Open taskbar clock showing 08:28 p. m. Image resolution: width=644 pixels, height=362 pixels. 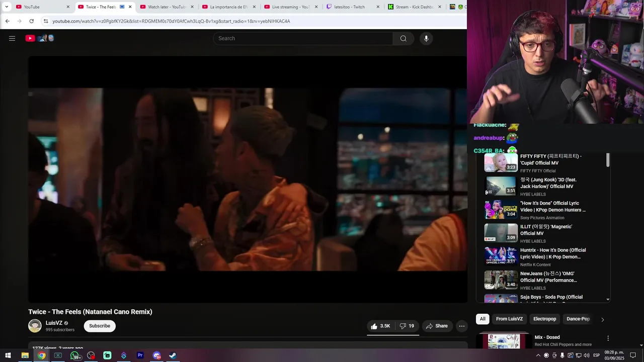pos(614,355)
